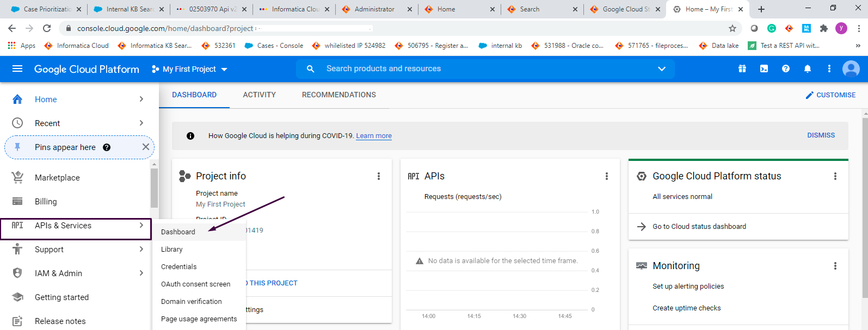
Task: Show more bookmarks via overflow chevron
Action: click(x=858, y=46)
